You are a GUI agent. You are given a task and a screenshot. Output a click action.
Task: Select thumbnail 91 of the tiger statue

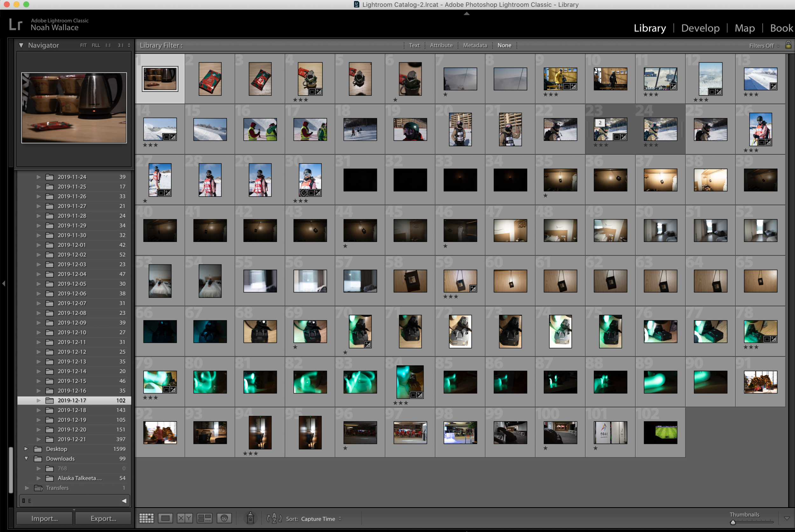760,382
